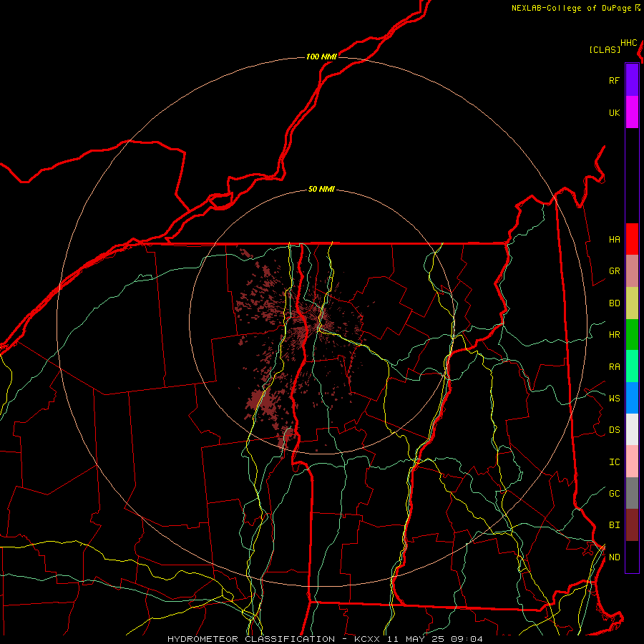
Task: Click the BI dark red swatch
Action: click(x=632, y=525)
